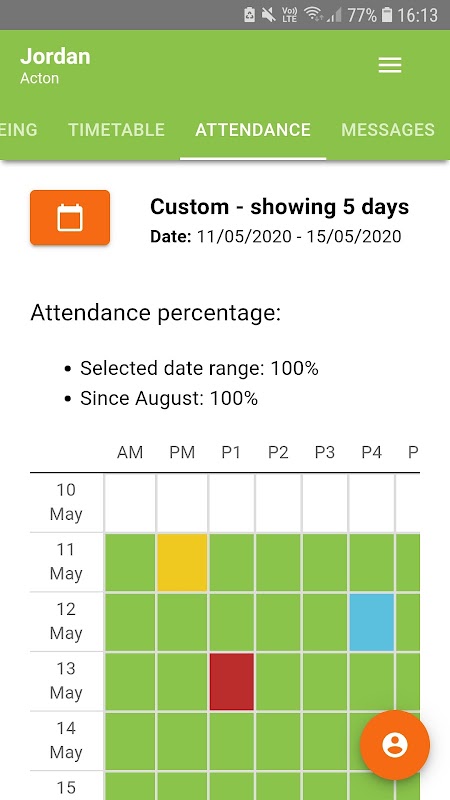Open the hamburger menu

click(x=390, y=65)
